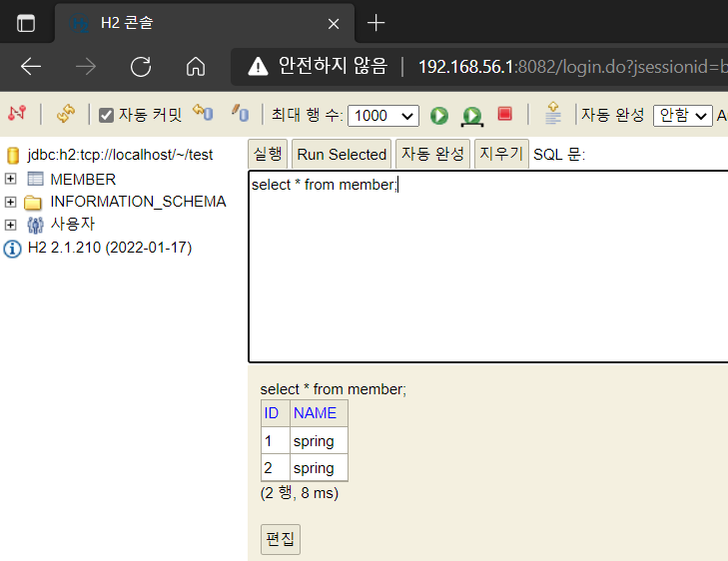Click the cell with ID 1
The height and width of the screenshot is (561, 728).
tap(276, 441)
